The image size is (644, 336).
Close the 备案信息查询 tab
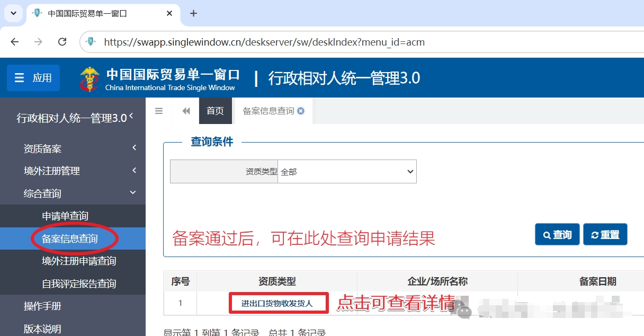[x=301, y=111]
